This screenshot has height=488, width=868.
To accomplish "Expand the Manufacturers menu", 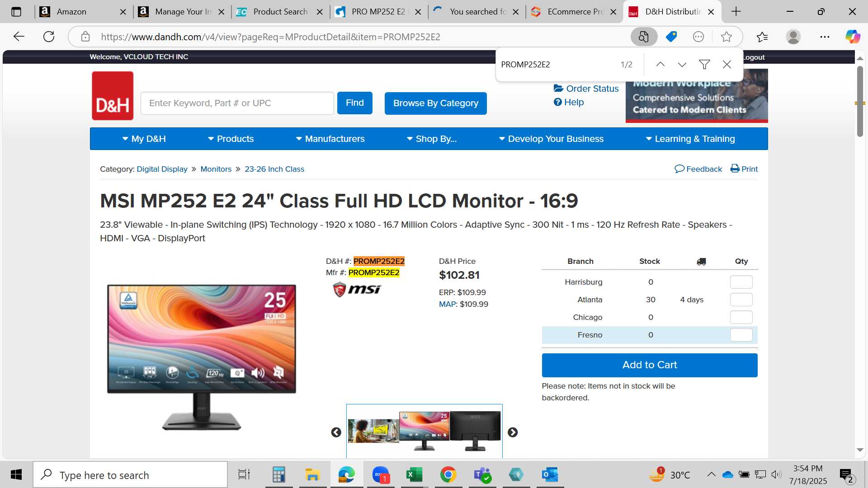I will 330,139.
